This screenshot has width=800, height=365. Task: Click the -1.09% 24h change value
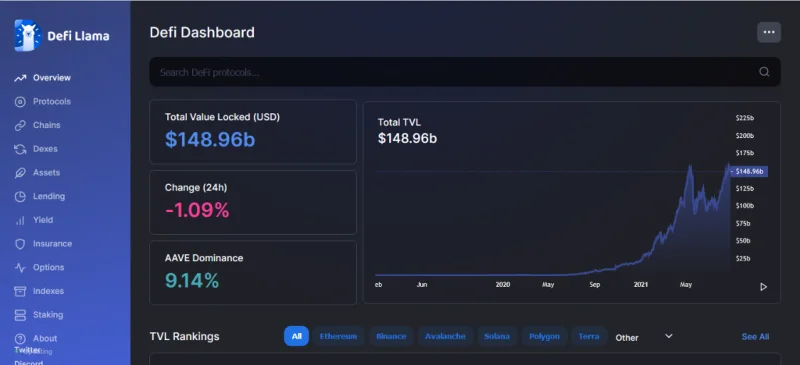pyautogui.click(x=197, y=210)
